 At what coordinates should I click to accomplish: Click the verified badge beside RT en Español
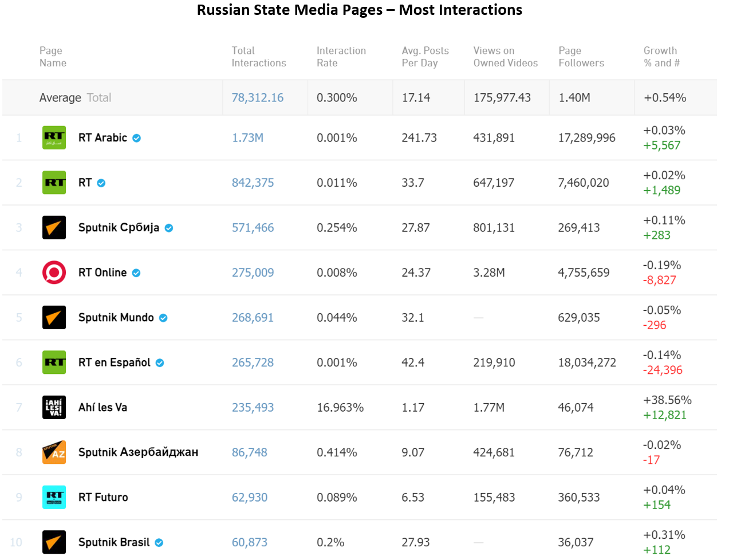click(160, 363)
